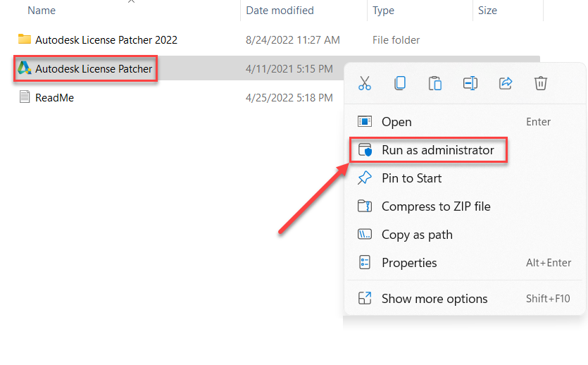This screenshot has height=365, width=588.
Task: Click the Show more options expand icon
Action: [x=365, y=298]
